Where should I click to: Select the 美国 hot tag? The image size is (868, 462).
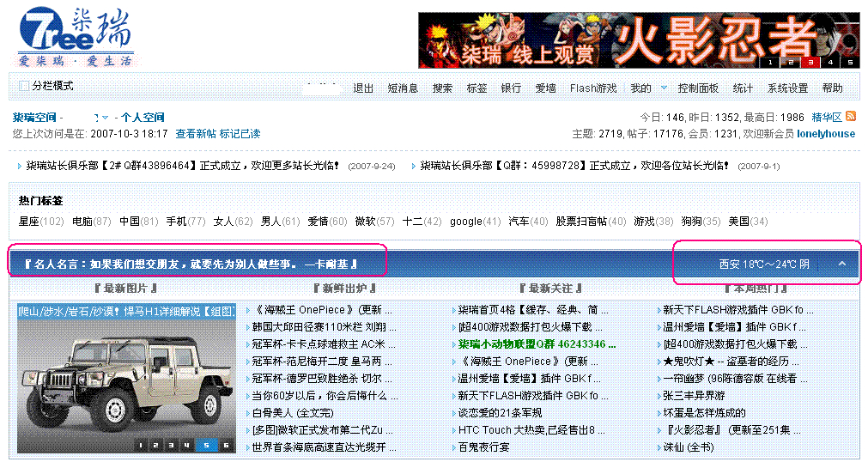point(738,221)
